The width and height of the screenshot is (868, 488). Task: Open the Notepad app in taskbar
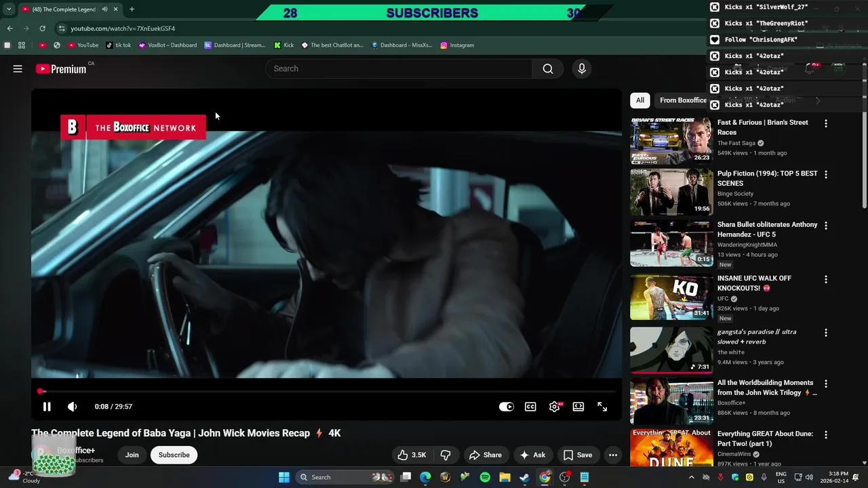coord(585,477)
